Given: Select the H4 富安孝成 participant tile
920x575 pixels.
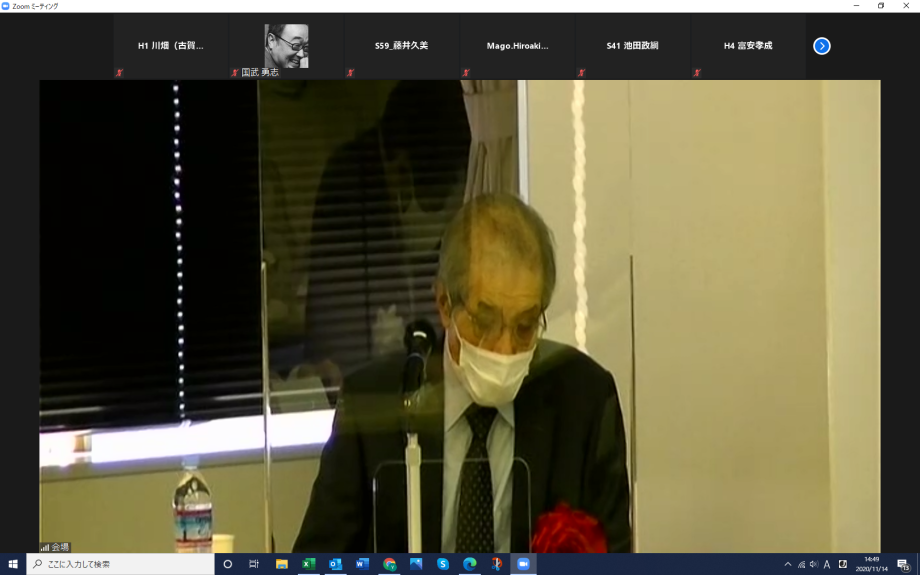Looking at the screenshot, I should tap(748, 46).
